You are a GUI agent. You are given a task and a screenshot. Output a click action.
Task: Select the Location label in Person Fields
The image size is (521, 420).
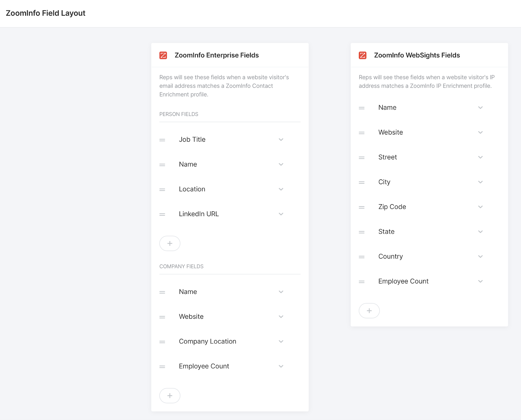pyautogui.click(x=192, y=189)
